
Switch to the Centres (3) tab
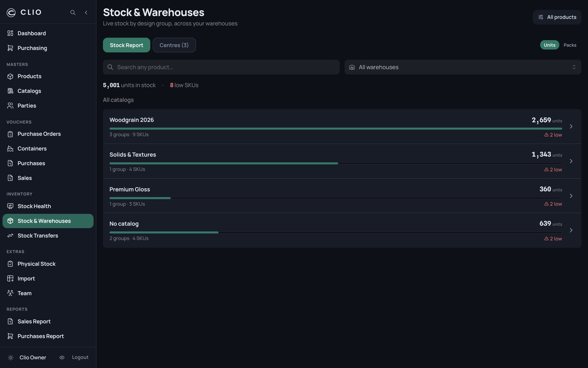coord(174,45)
